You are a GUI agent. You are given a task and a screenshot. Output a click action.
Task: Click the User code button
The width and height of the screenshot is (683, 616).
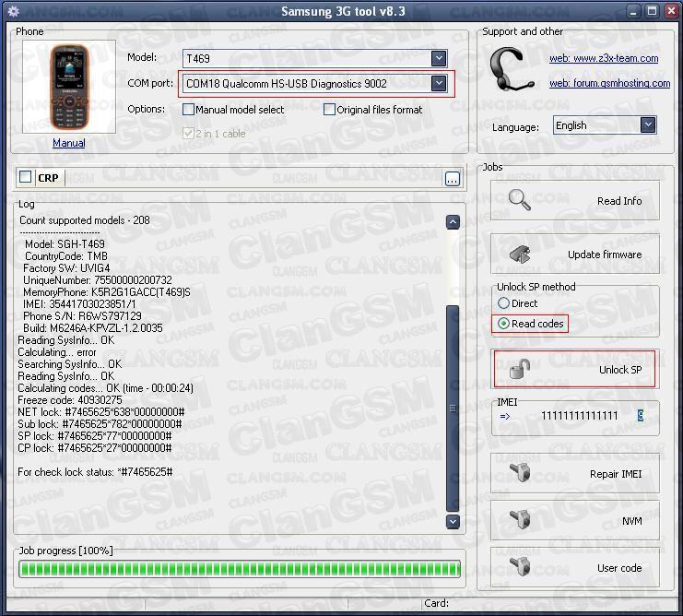click(x=575, y=568)
